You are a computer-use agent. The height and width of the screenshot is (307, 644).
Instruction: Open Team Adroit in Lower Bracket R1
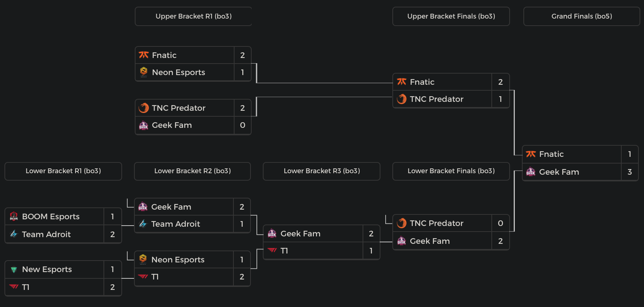[46, 235]
